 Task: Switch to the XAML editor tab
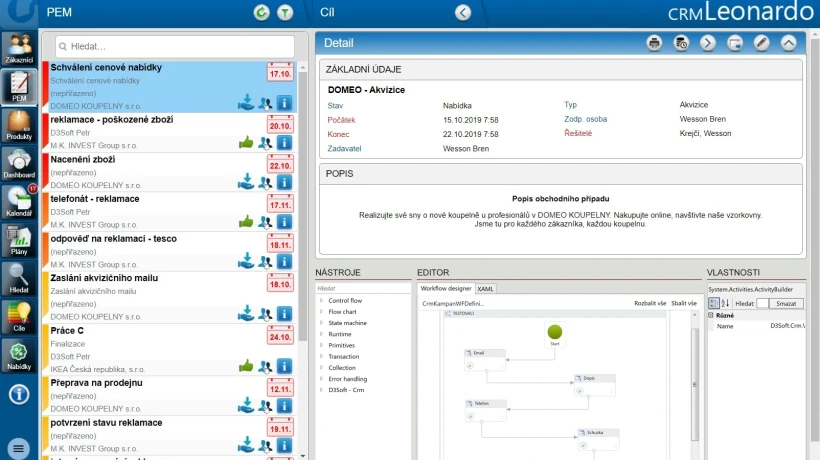pos(485,289)
